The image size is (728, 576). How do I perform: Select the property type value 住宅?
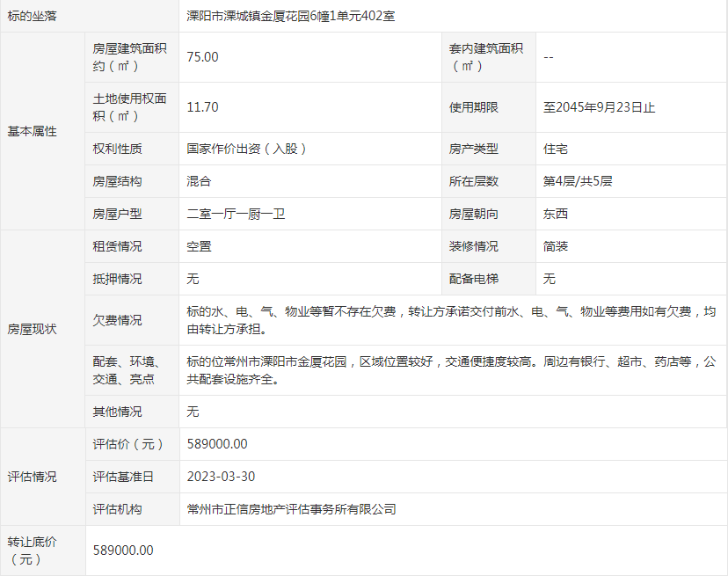[x=556, y=149]
